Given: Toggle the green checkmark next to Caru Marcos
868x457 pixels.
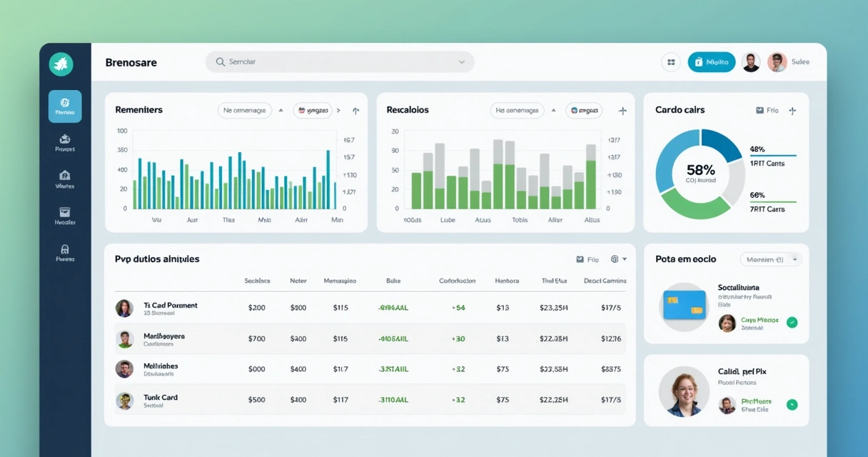Looking at the screenshot, I should pyautogui.click(x=792, y=323).
